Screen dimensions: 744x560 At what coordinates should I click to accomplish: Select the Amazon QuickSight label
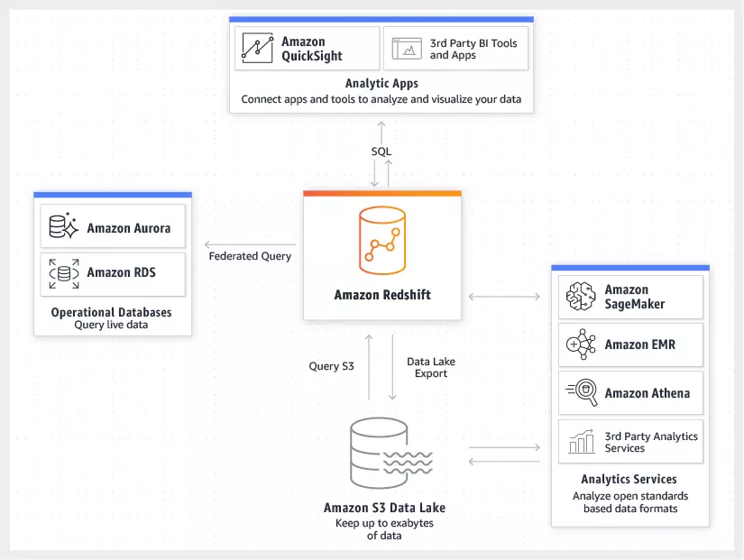click(x=312, y=49)
